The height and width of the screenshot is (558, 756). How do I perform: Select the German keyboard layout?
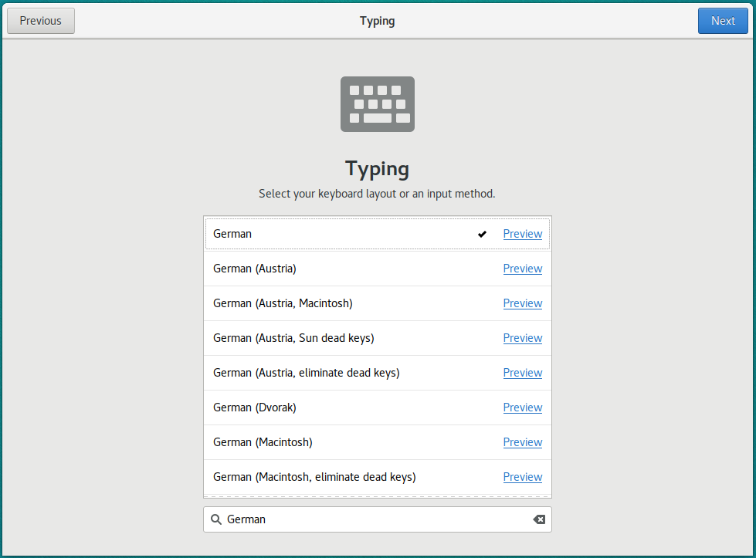point(232,234)
